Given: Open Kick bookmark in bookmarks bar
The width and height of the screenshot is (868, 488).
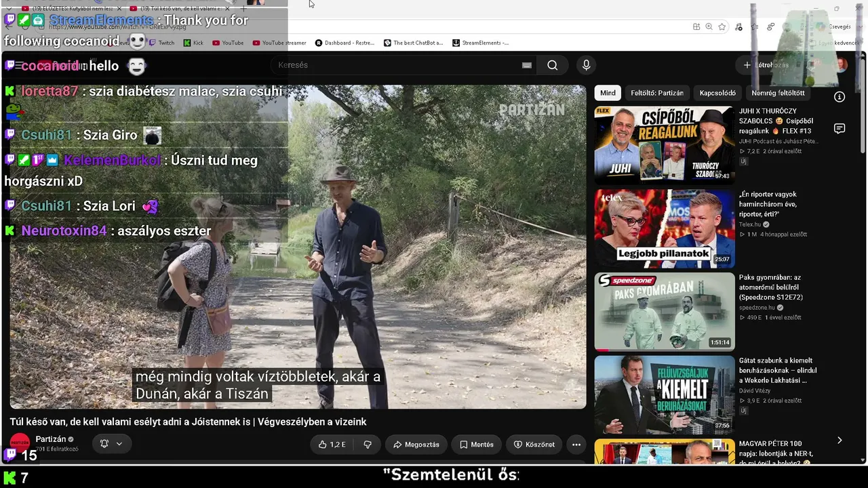Looking at the screenshot, I should [x=193, y=43].
